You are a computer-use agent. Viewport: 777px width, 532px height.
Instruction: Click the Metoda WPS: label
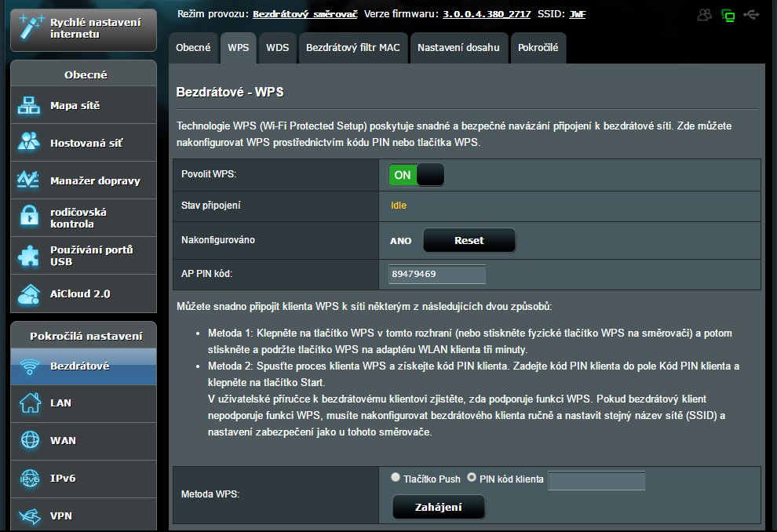[x=210, y=494]
